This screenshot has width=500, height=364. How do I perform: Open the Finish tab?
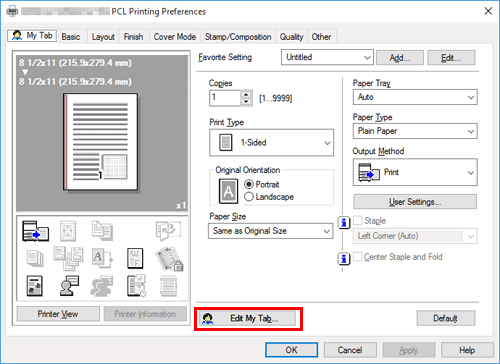click(133, 37)
